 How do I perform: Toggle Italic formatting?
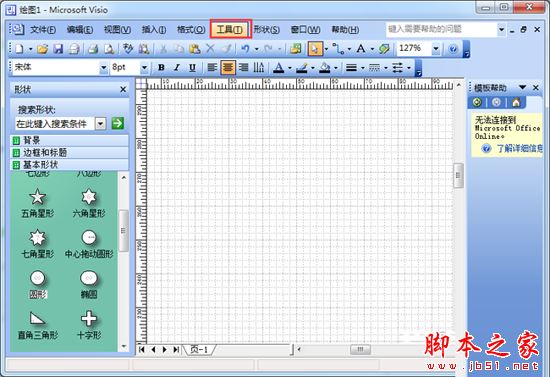point(177,67)
